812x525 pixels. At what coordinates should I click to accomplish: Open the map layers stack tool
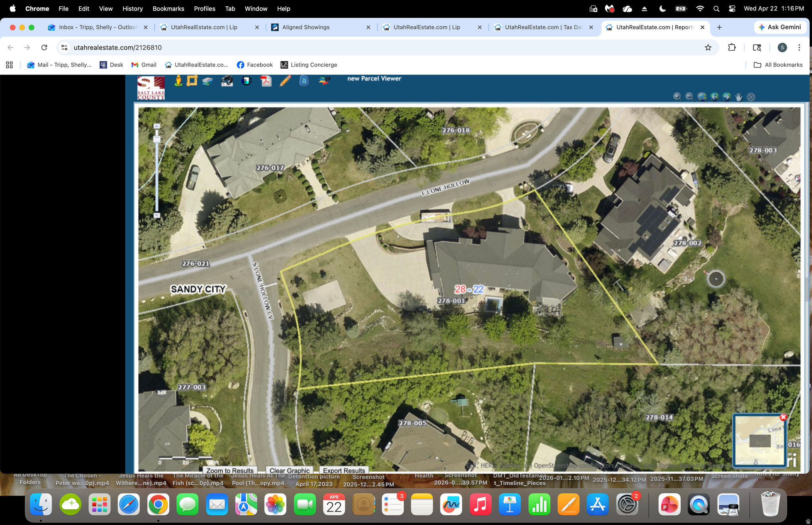pos(207,81)
